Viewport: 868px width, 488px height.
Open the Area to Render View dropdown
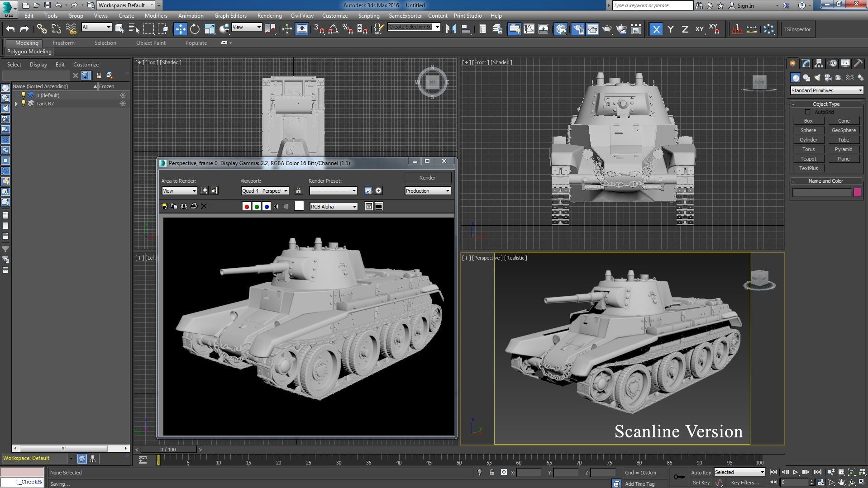click(x=179, y=191)
